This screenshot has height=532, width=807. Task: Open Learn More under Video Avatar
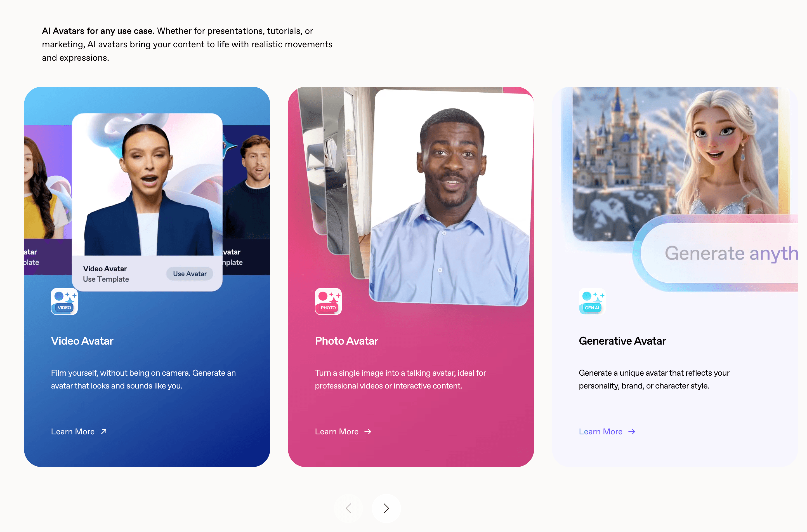(x=73, y=431)
